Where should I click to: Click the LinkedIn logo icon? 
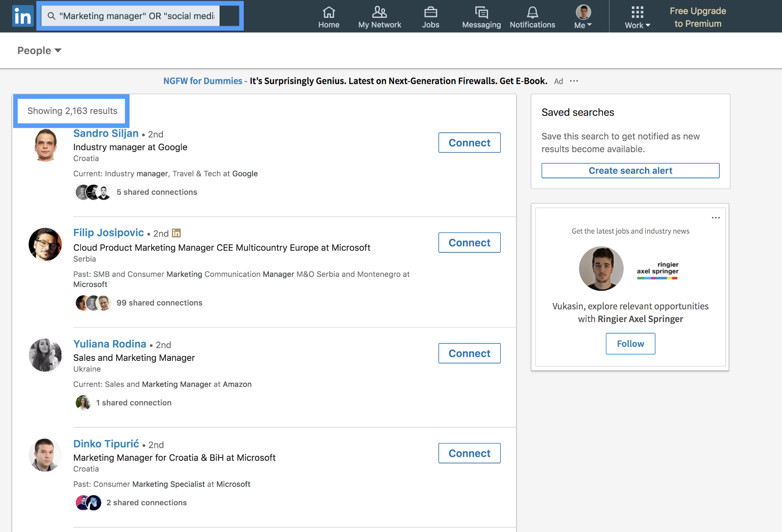click(x=23, y=16)
